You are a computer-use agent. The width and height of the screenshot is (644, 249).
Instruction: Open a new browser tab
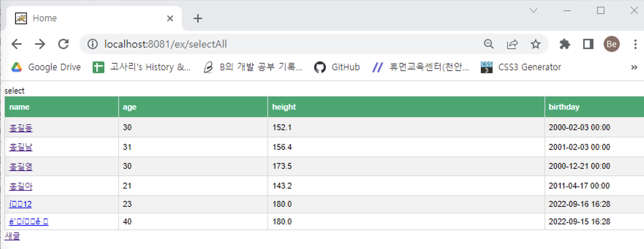coord(198,18)
